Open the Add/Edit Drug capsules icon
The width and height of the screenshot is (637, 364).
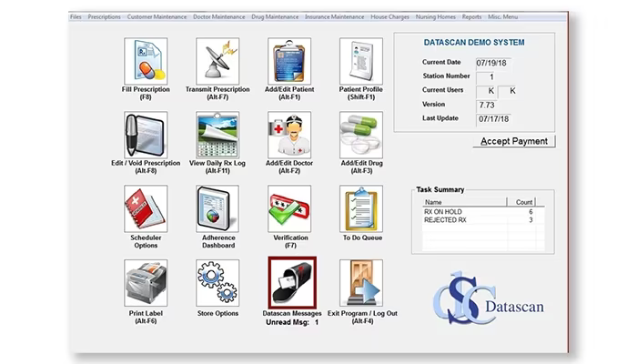361,135
